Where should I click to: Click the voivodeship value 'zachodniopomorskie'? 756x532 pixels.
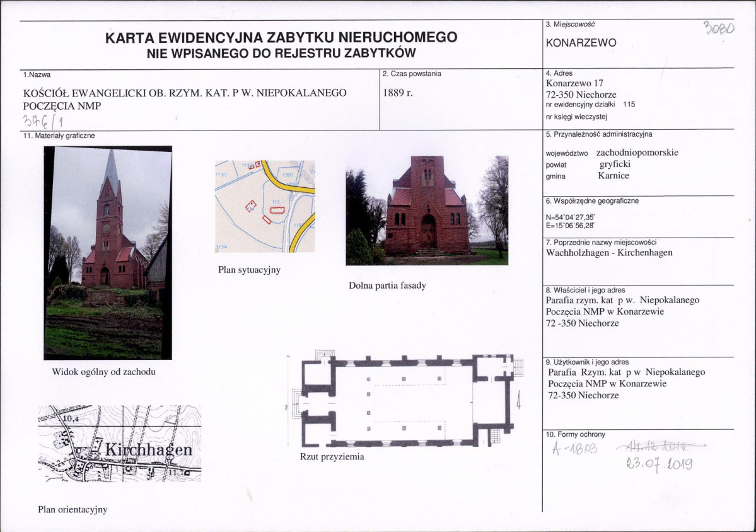tap(637, 153)
